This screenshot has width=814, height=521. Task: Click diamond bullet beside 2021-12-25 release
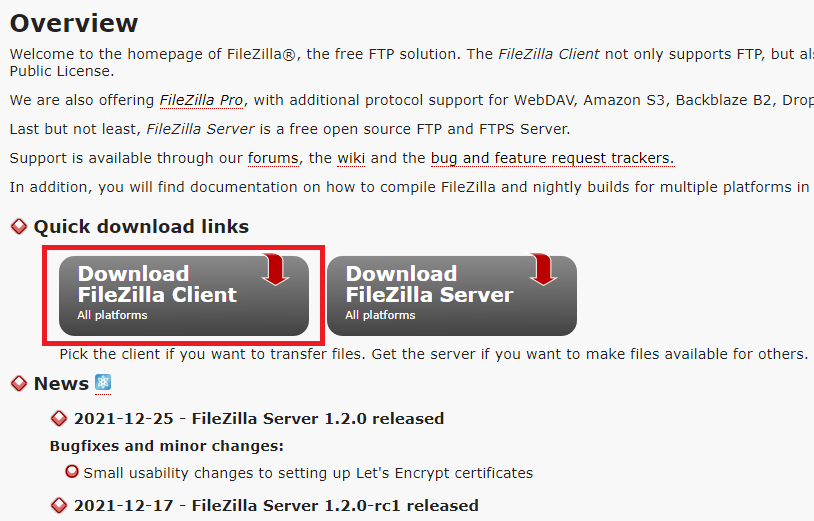tap(59, 418)
